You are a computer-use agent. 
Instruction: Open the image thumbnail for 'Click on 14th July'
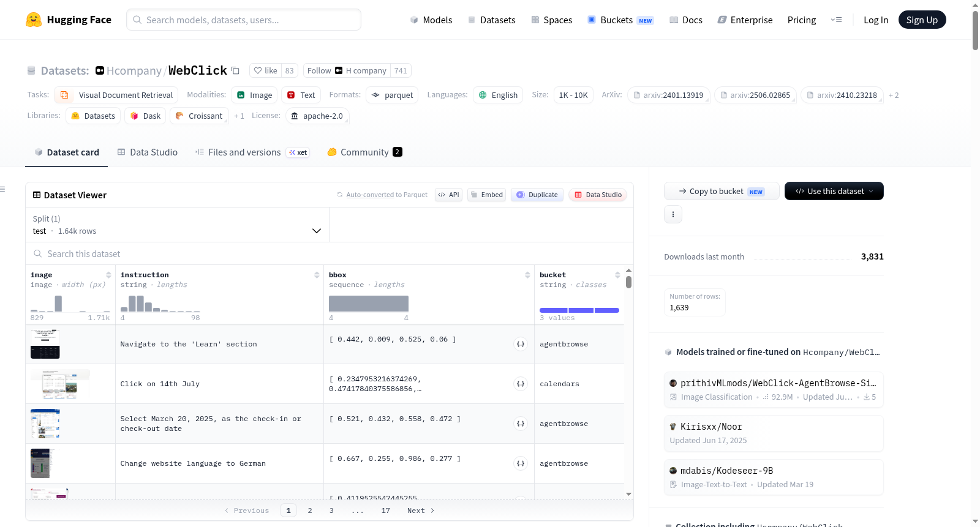coord(60,384)
